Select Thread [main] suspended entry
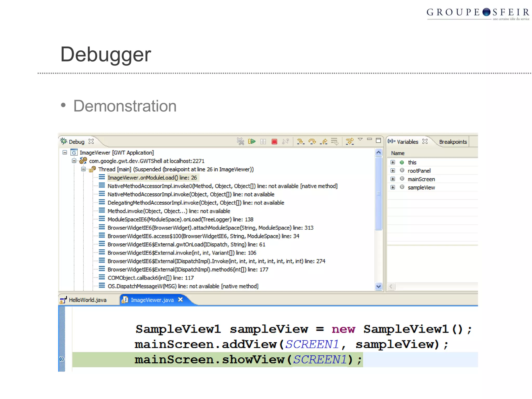Screen dimensions: 532x399 point(176,169)
